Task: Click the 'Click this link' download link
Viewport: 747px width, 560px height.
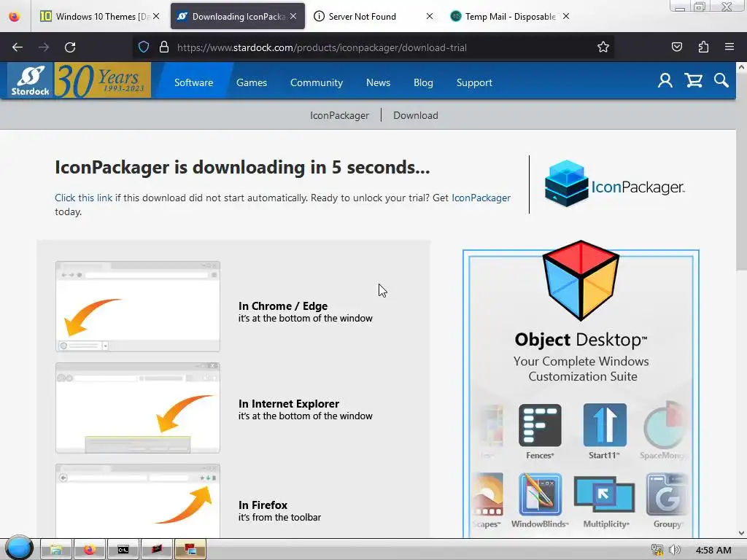Action: click(x=83, y=198)
